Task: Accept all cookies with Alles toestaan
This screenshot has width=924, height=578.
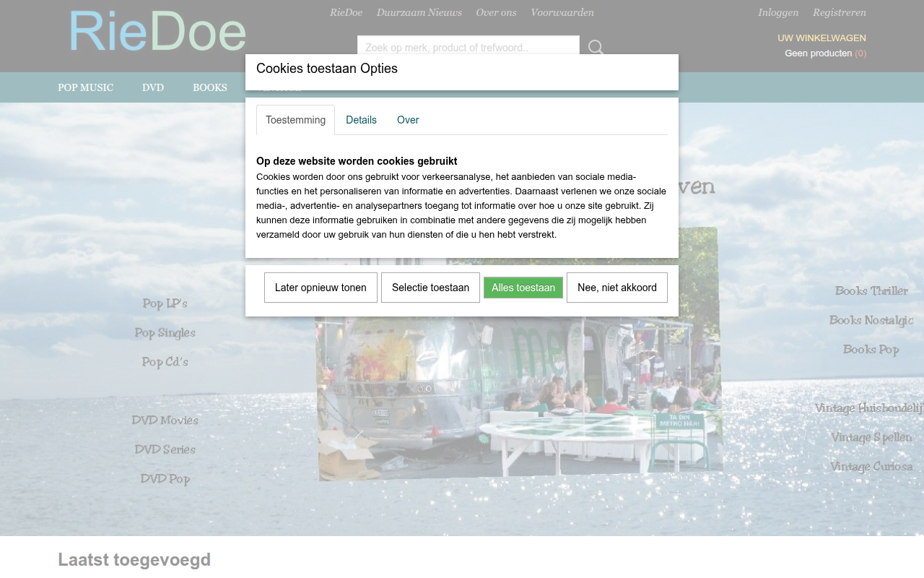Action: [523, 288]
